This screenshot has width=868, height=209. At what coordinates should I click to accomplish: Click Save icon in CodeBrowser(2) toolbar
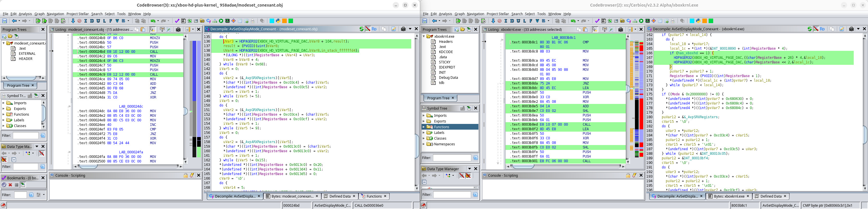[x=424, y=21]
